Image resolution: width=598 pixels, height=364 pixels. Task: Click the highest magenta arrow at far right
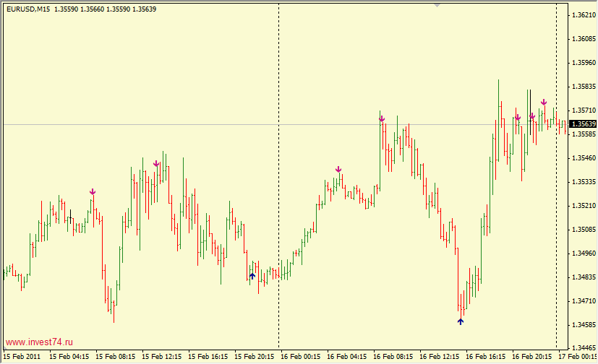[x=544, y=103]
